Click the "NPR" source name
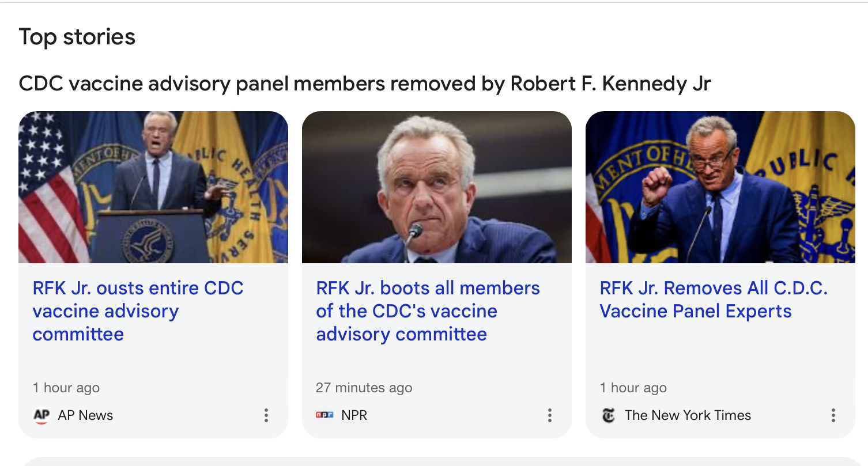Viewport: 868px width, 466px height. coord(354,415)
